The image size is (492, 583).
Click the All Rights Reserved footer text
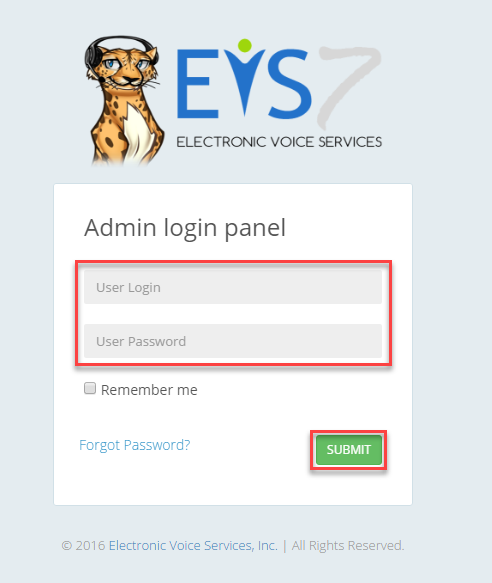[x=348, y=545]
